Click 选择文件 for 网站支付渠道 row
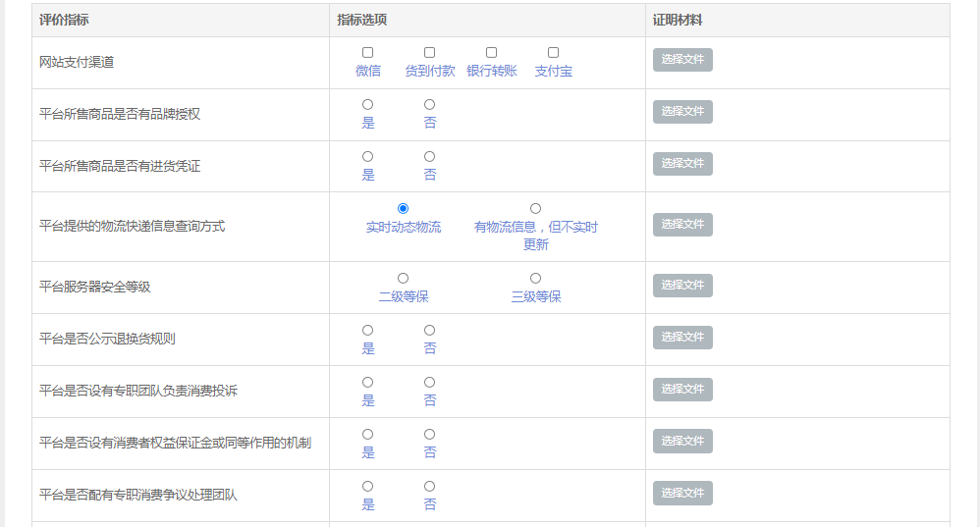 tap(682, 60)
